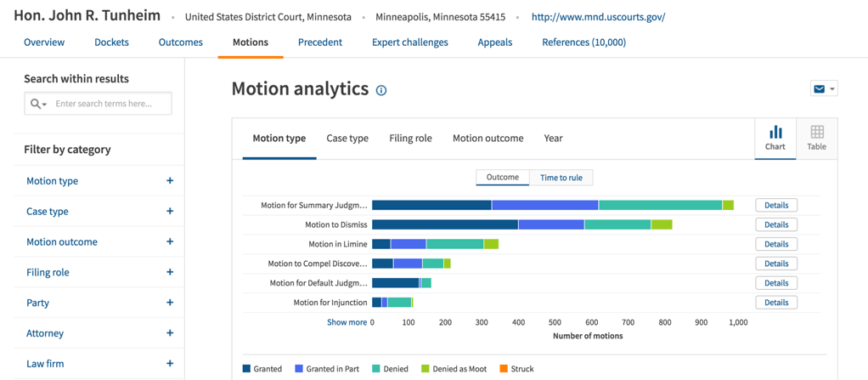Switch to the Filing role tab
Viewport: 868px width, 380px height.
(410, 139)
